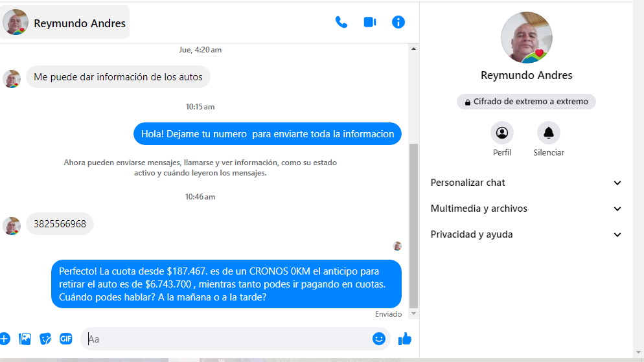Viewport: 644px width, 362px height.
Task: Open the GIF picker
Action: (65, 339)
